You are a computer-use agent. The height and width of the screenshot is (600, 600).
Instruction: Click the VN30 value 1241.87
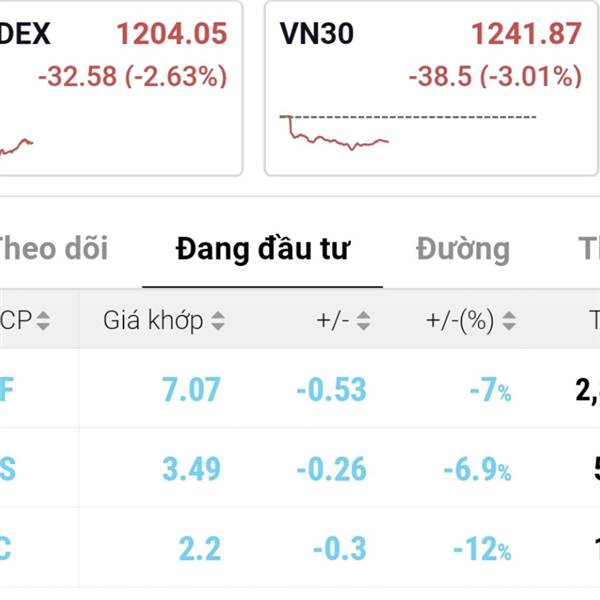pos(527,34)
